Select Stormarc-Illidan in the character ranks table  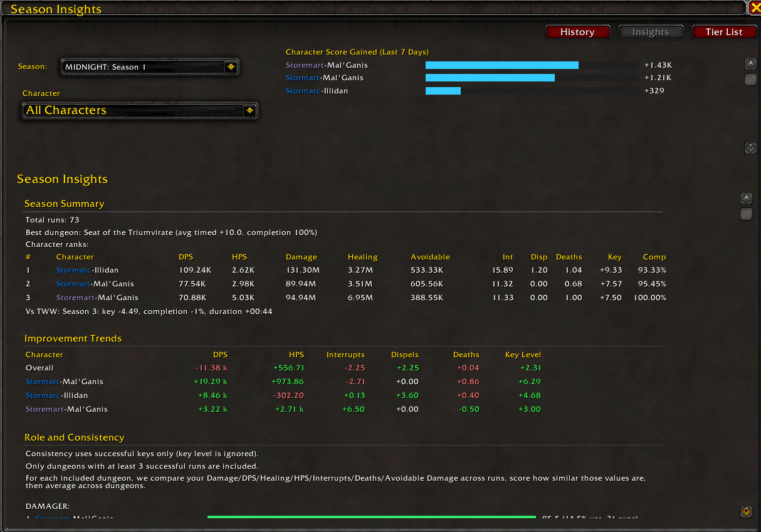pyautogui.click(x=87, y=270)
